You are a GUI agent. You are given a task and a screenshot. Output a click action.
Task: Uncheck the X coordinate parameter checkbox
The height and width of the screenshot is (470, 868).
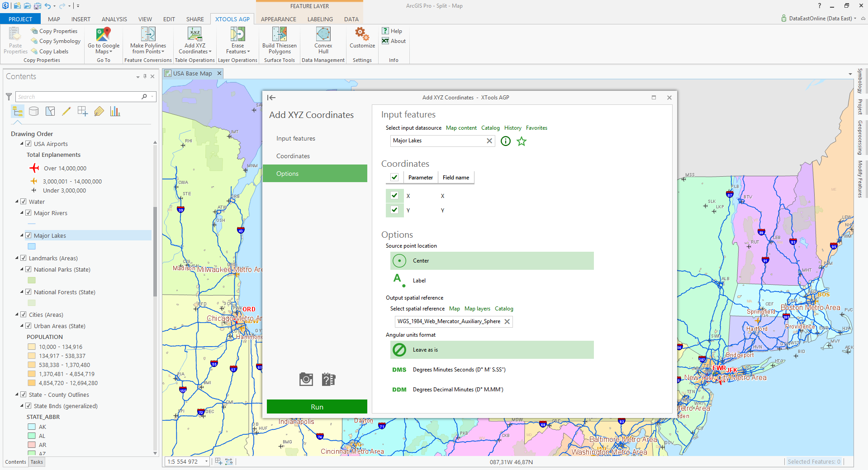[x=394, y=196]
